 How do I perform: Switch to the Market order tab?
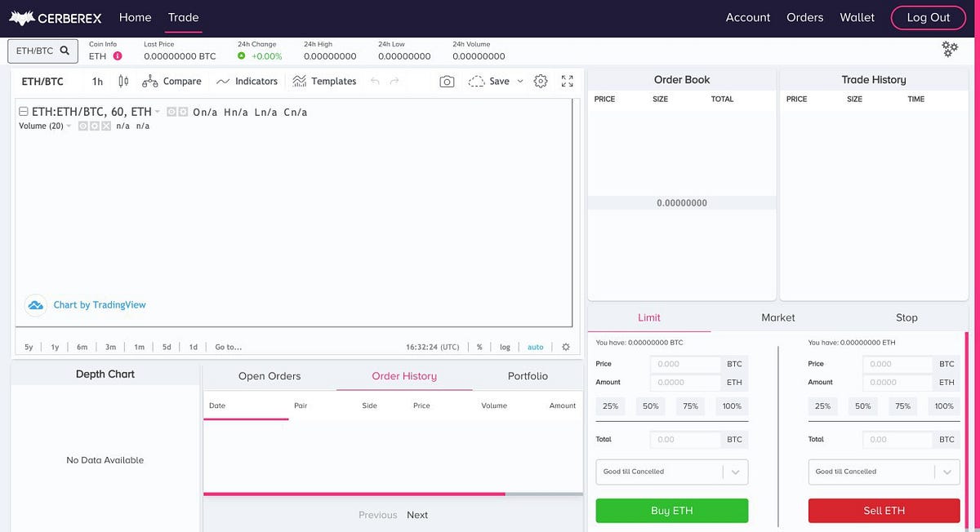777,317
